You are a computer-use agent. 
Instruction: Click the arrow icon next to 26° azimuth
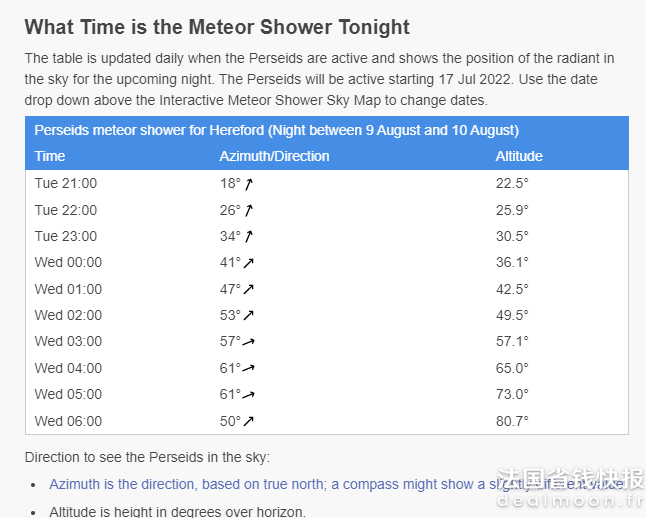pyautogui.click(x=248, y=211)
